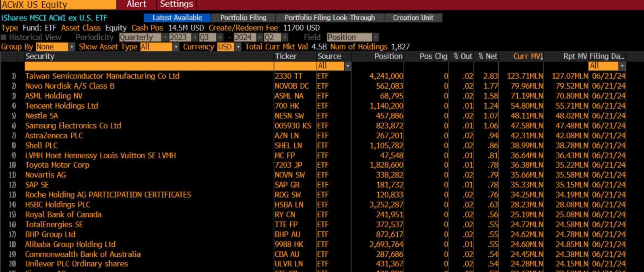Screen dimensions: 644x272
Task: Click the Security filter input field
Action: click(x=149, y=66)
